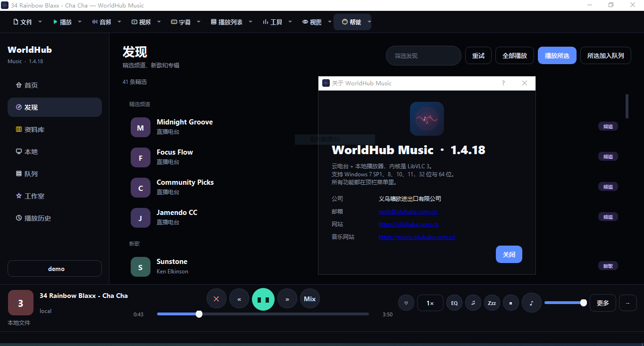Click the 频道 tag on Midnight Groove row
The height and width of the screenshot is (346, 644).
[608, 126]
